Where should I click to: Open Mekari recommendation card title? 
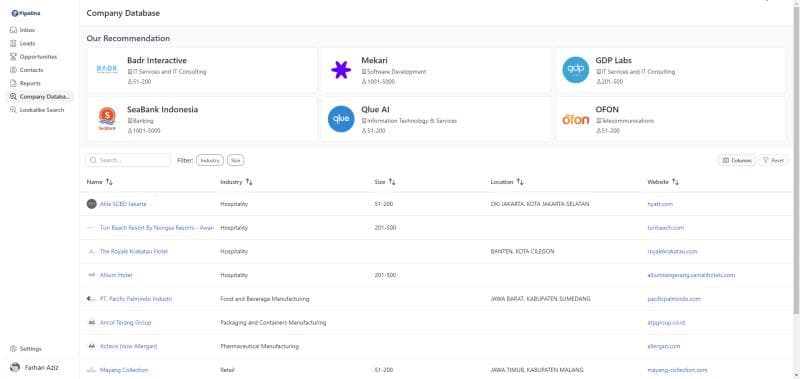point(374,60)
